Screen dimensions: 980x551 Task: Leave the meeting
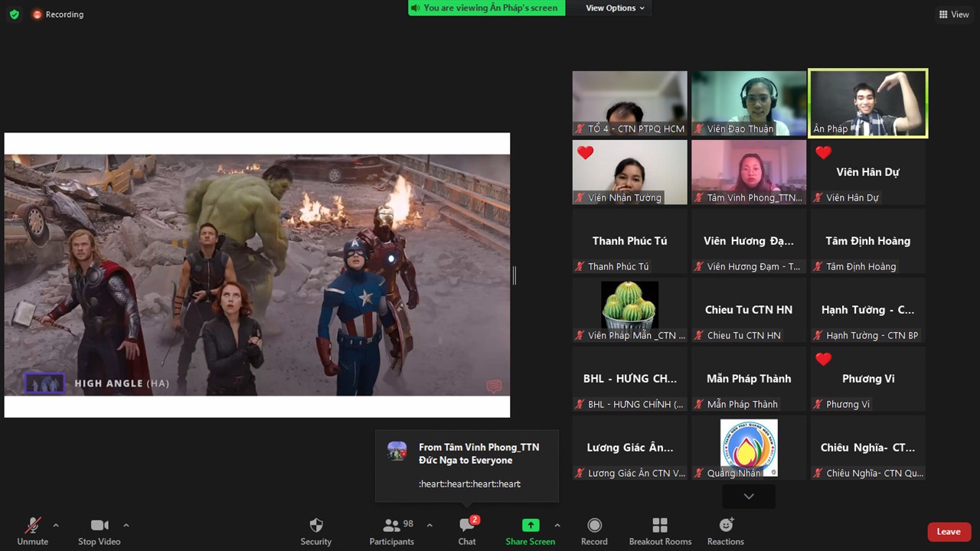[949, 532]
